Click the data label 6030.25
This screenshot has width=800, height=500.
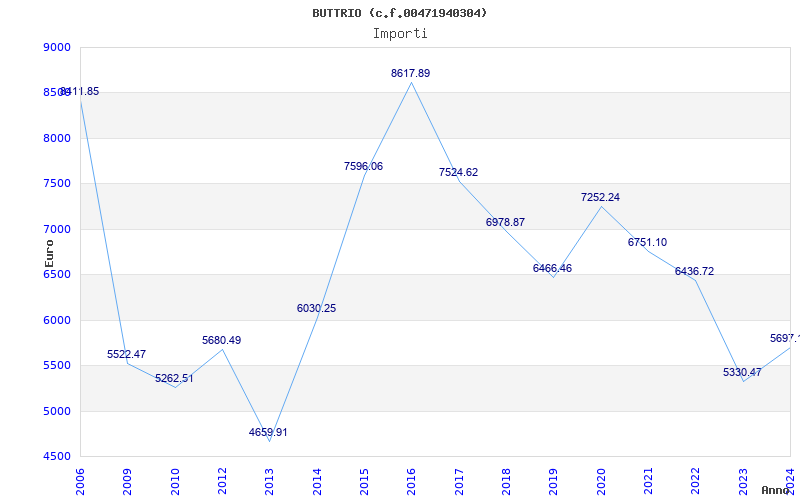pos(316,309)
